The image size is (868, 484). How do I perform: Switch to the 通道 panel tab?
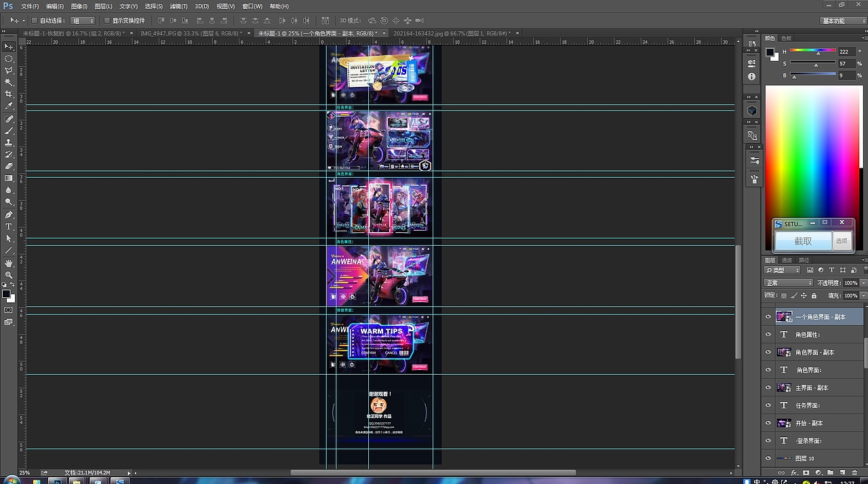[x=787, y=260]
